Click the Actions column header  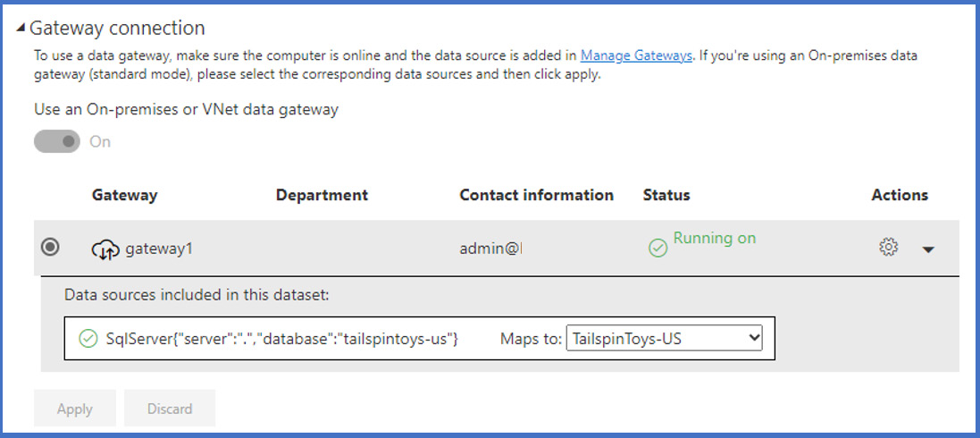[900, 195]
